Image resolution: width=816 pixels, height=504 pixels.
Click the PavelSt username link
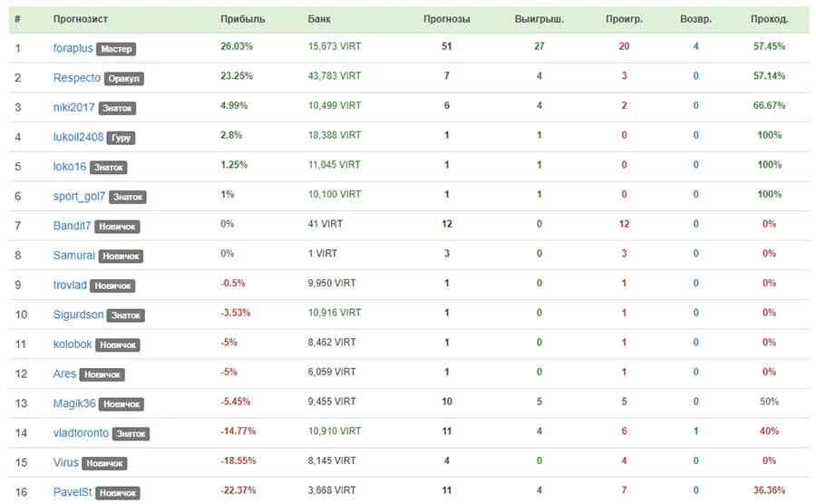click(73, 493)
